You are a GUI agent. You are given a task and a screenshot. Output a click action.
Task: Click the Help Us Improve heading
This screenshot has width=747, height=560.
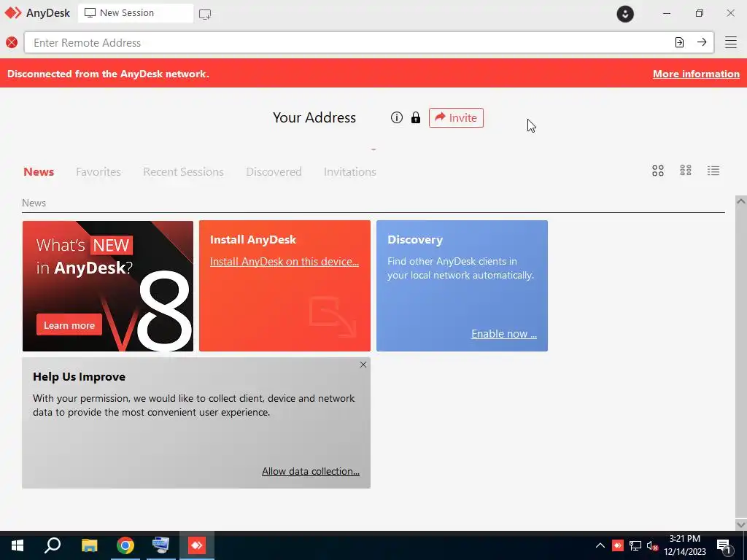(x=79, y=377)
